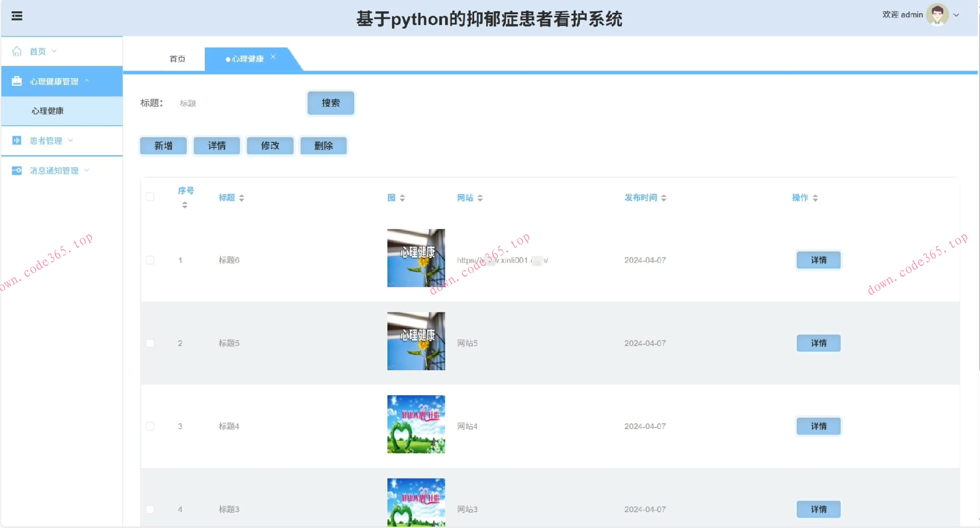Viewport: 980px width, 528px height.
Task: Click the hamburger menu collapse icon
Action: click(17, 16)
